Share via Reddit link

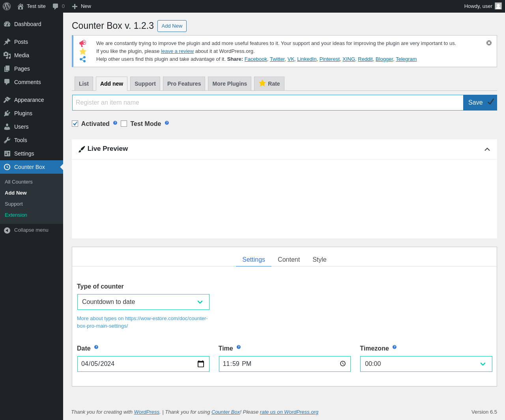tap(365, 59)
